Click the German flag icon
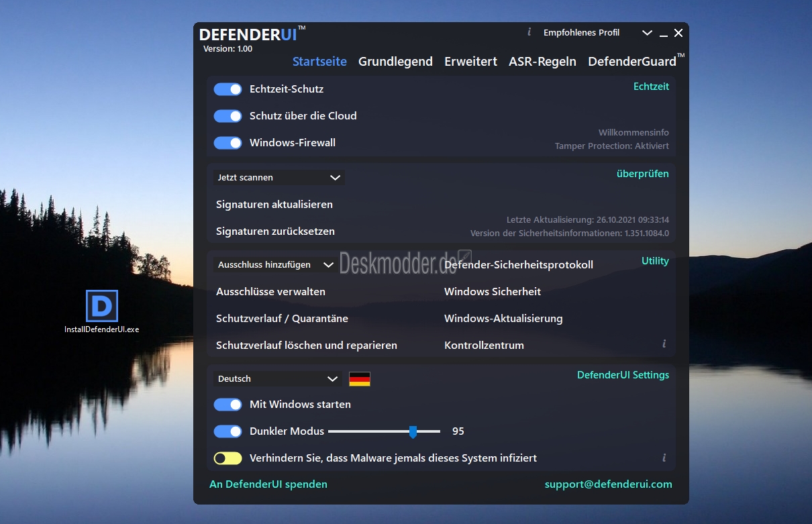The width and height of the screenshot is (812, 524). point(360,379)
